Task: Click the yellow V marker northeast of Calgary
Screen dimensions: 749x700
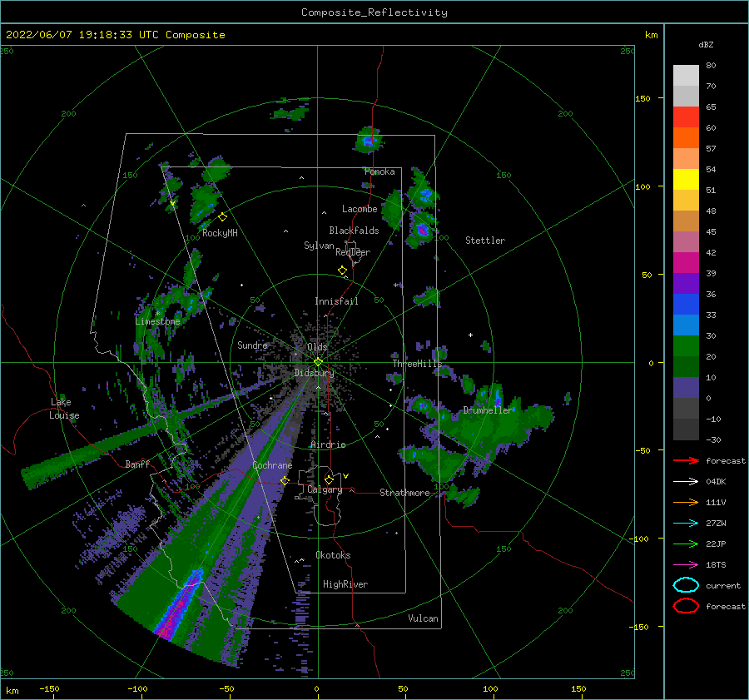Action: 346,476
